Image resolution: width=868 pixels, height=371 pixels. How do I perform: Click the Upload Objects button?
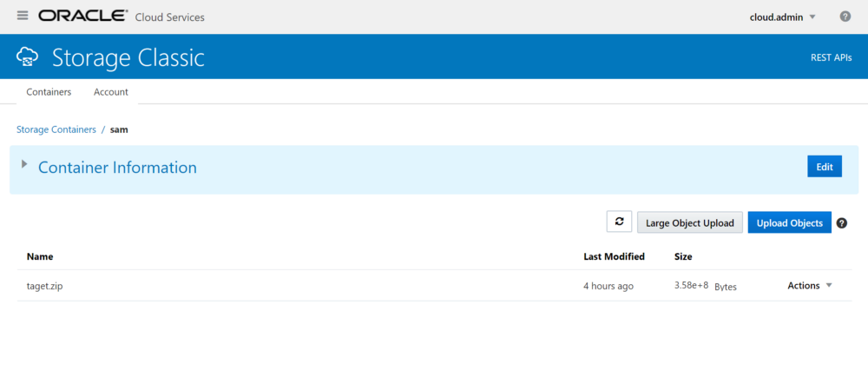(789, 222)
